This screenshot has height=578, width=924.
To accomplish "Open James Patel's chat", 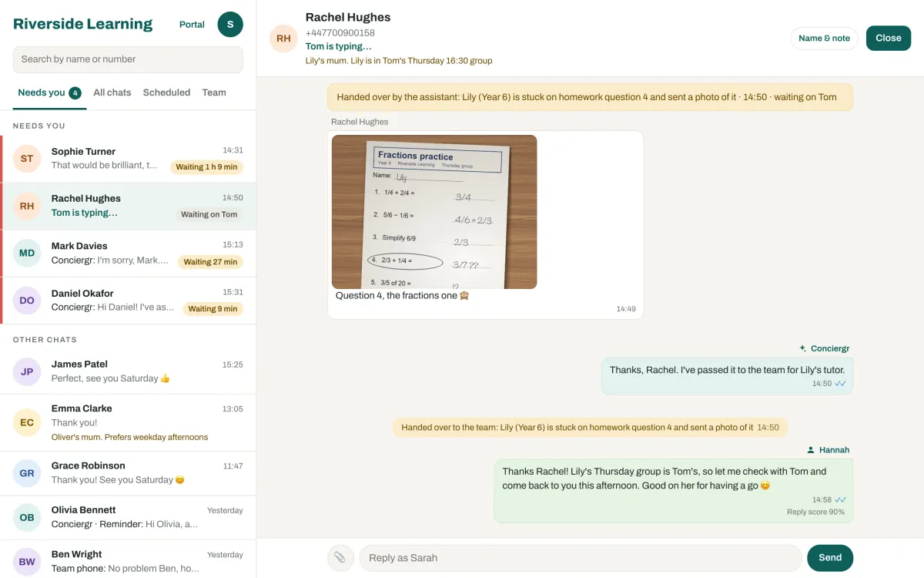I will click(x=128, y=371).
